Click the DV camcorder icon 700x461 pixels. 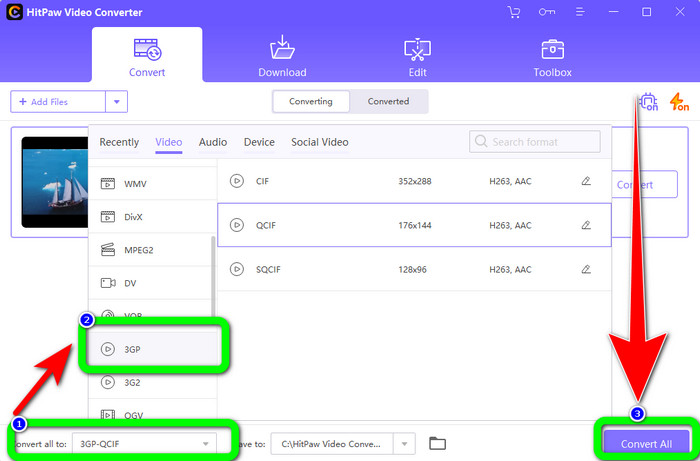click(x=108, y=283)
